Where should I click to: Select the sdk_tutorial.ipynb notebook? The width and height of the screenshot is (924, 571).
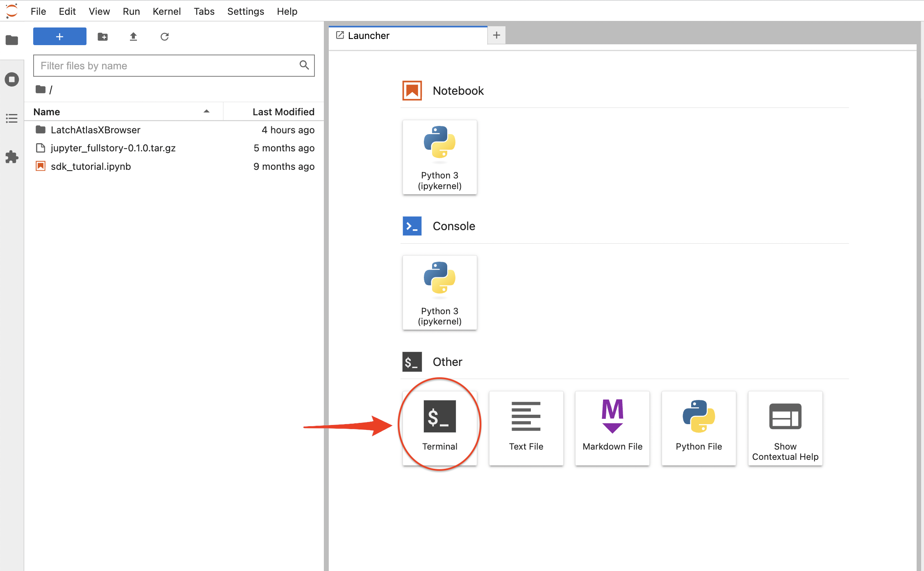[174, 166]
